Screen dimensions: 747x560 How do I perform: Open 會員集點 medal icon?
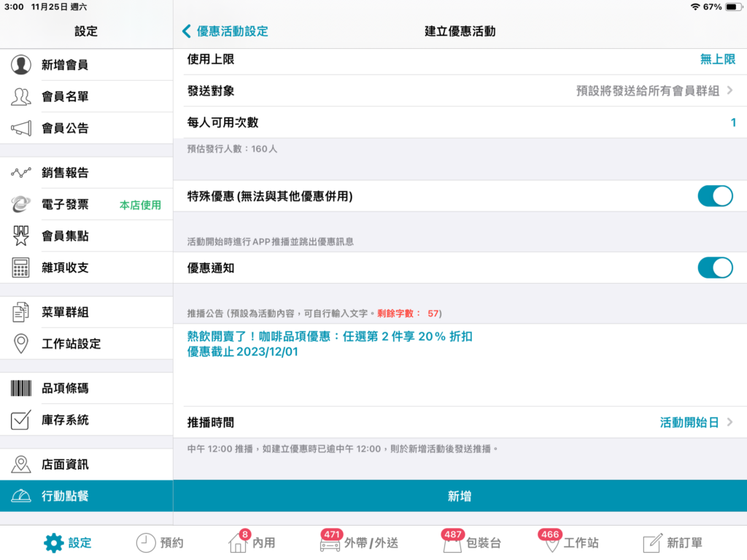click(21, 236)
